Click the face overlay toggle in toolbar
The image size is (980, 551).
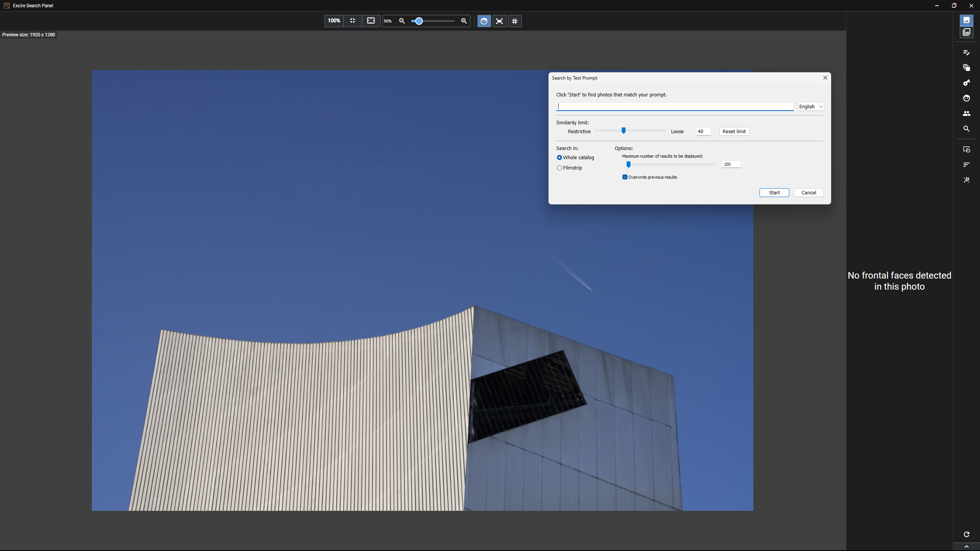(x=483, y=21)
